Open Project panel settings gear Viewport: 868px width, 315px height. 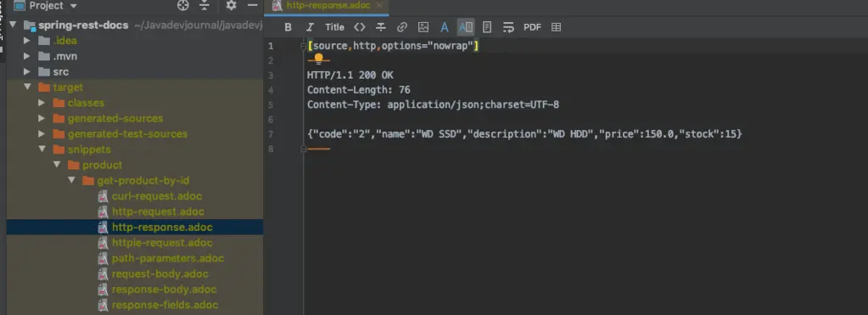coord(231,6)
